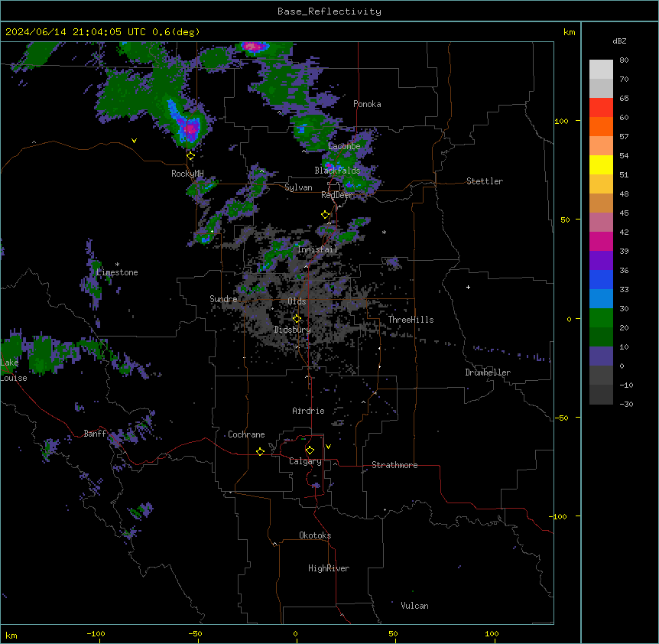Viewport: 659px width, 644px height.
Task: Click the asterisk marker east of Innisfail
Action: click(x=384, y=232)
